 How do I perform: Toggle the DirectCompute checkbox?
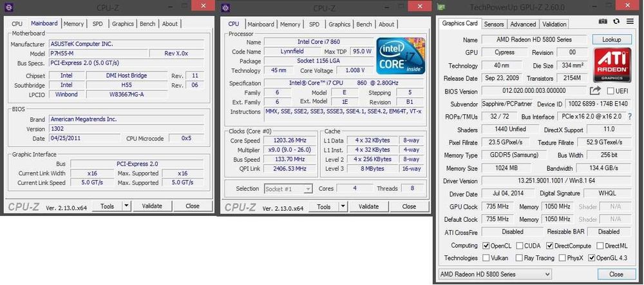(549, 246)
